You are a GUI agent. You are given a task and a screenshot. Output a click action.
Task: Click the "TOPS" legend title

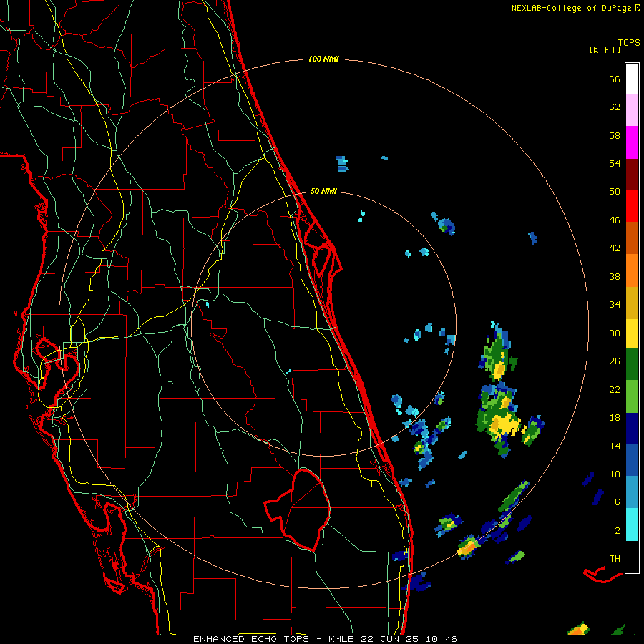coord(629,43)
